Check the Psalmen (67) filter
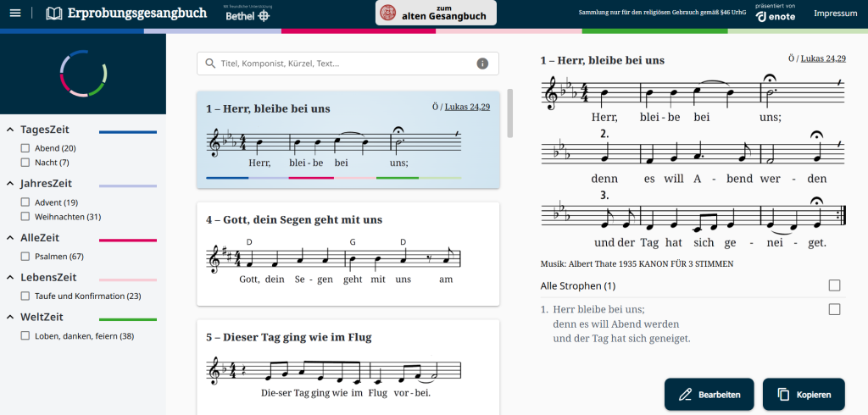The height and width of the screenshot is (415, 868). click(x=25, y=256)
